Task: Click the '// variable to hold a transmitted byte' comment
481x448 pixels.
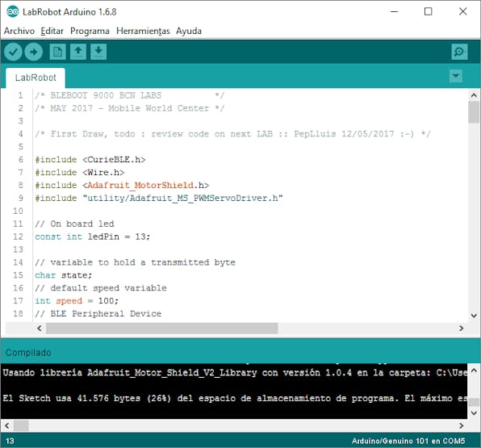Action: pos(135,262)
